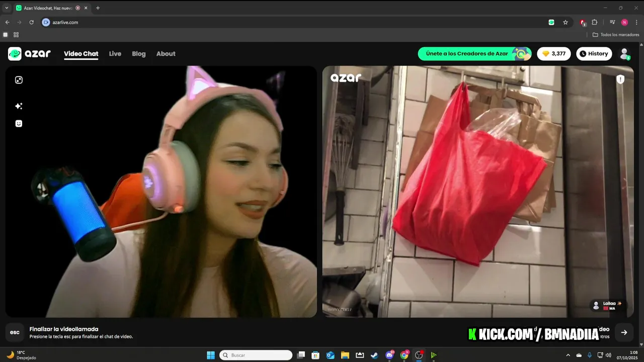Screen dimensions: 644x362
Task: Click the site info camera icon in address bar
Action: point(46,22)
